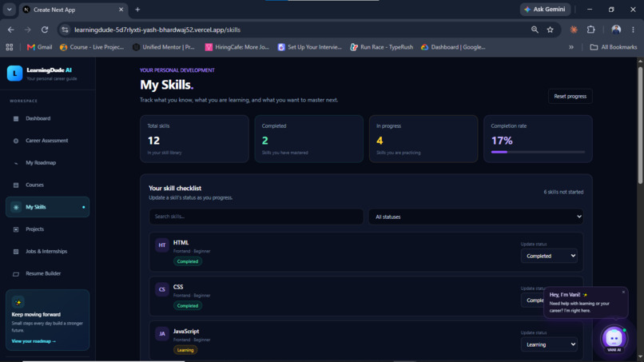Click the Jobs & Internships sidebar icon

16,252
